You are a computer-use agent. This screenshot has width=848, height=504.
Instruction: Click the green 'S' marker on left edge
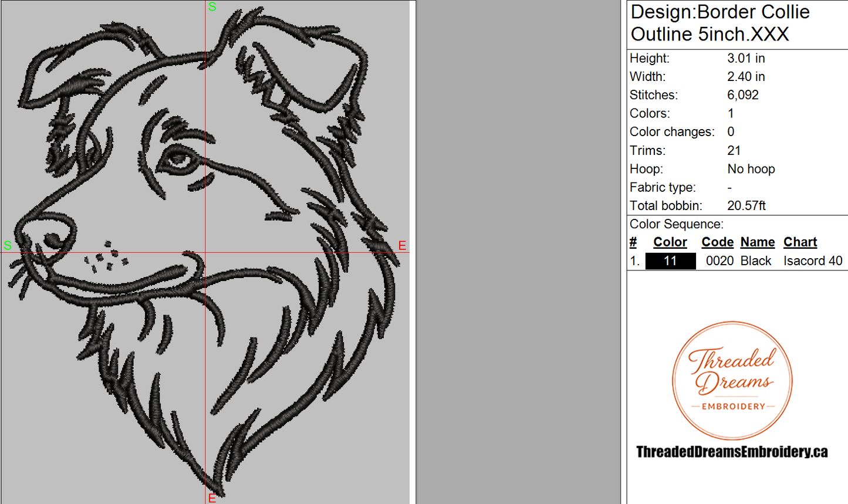[8, 245]
